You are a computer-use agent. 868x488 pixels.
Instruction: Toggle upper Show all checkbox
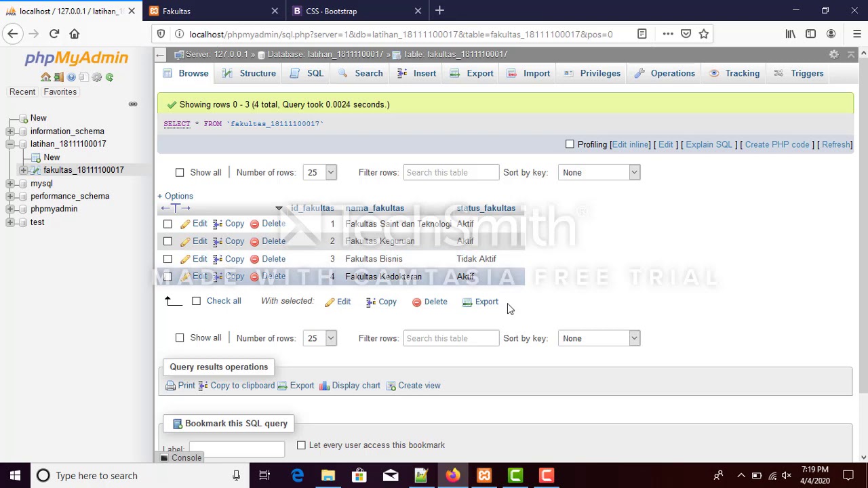[180, 172]
